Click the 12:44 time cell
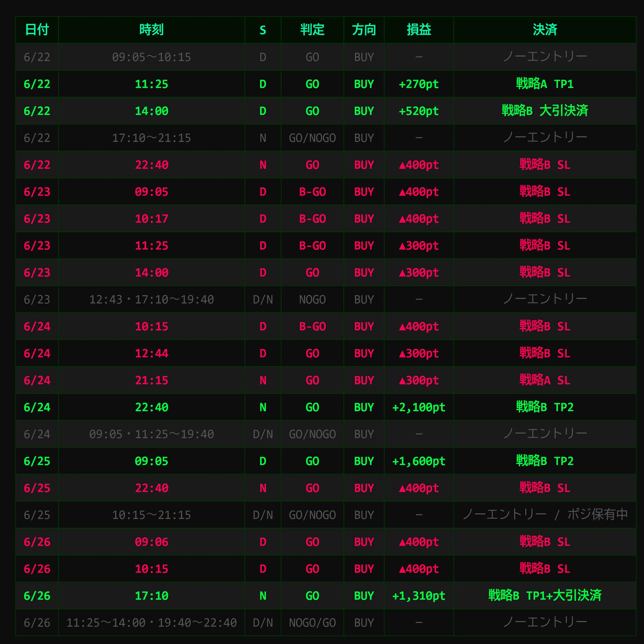This screenshot has height=644, width=644. tap(152, 353)
